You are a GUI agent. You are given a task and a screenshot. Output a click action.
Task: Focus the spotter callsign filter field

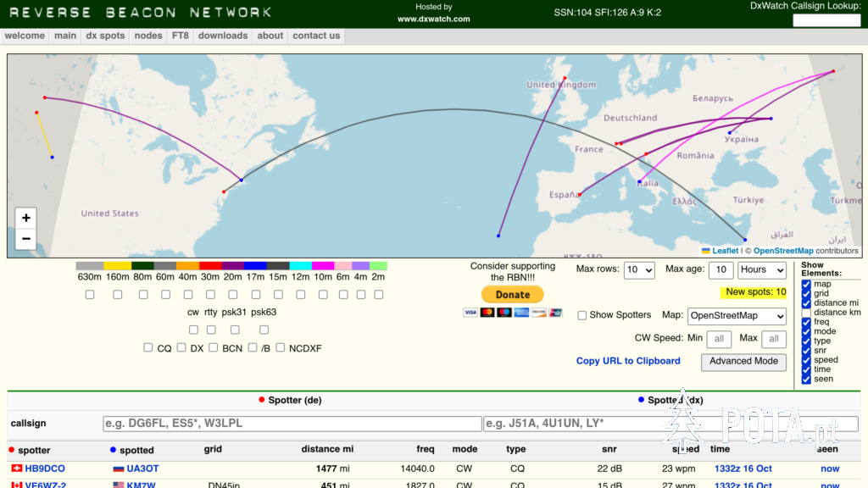(x=292, y=424)
